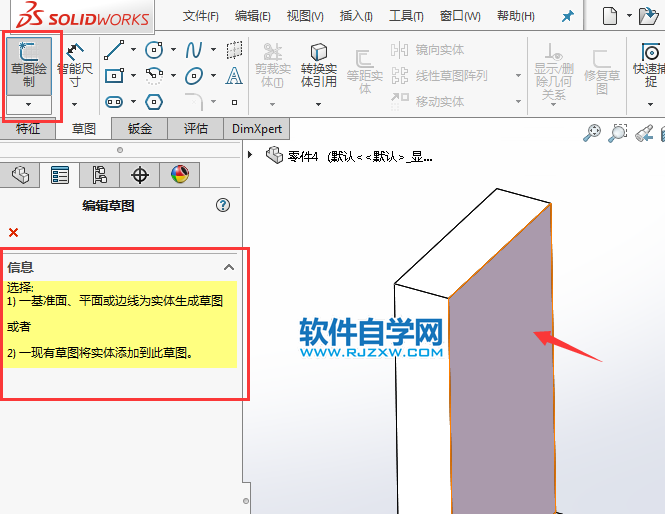Open the 工具(T) menu
This screenshot has width=665, height=514.
(406, 16)
